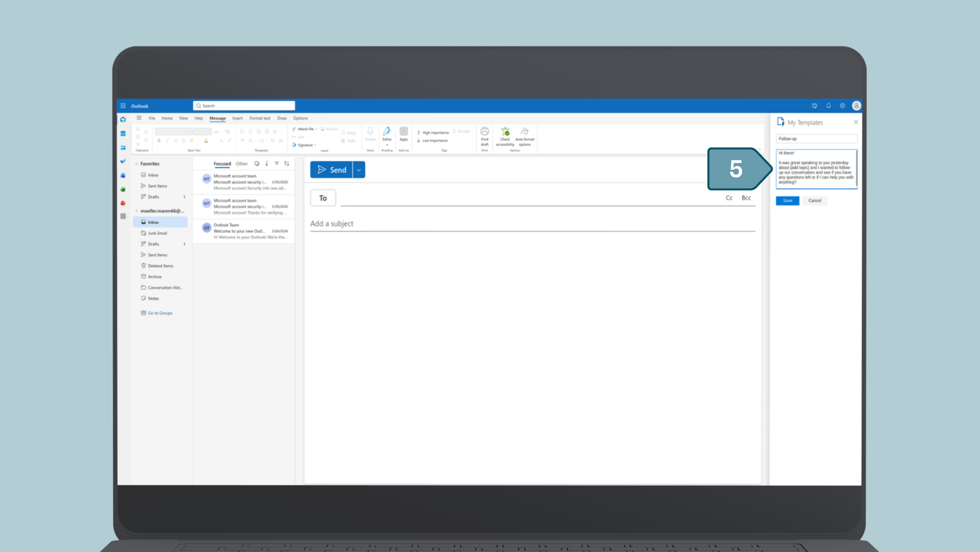
Task: Click the filter icon in message list
Action: click(277, 163)
